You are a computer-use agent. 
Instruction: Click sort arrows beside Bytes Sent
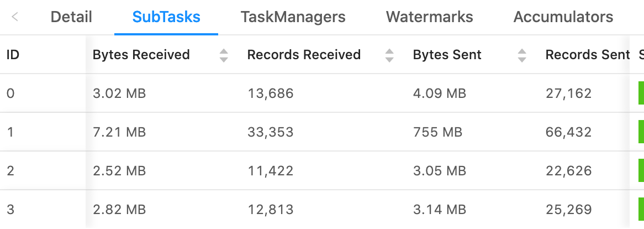(x=522, y=55)
